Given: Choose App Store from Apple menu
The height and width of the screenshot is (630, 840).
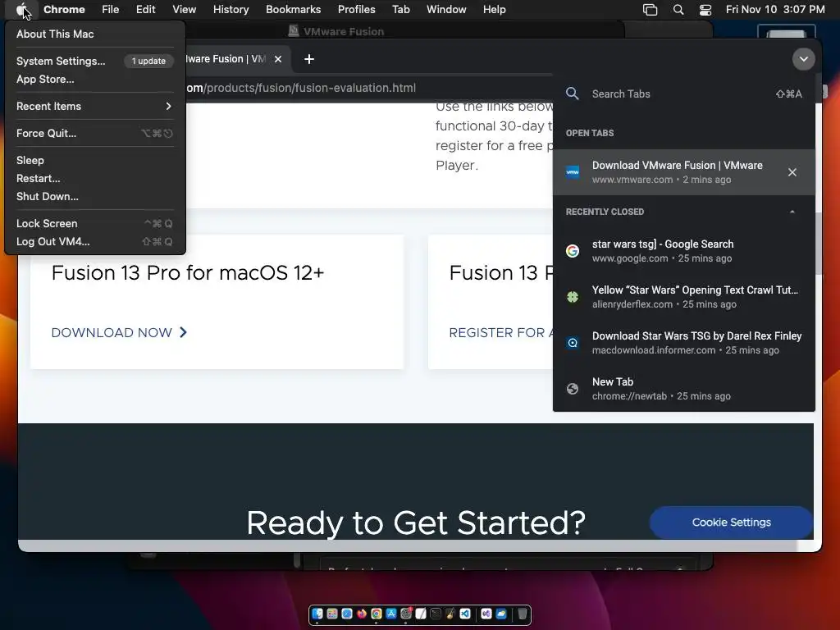Looking at the screenshot, I should [94, 79].
